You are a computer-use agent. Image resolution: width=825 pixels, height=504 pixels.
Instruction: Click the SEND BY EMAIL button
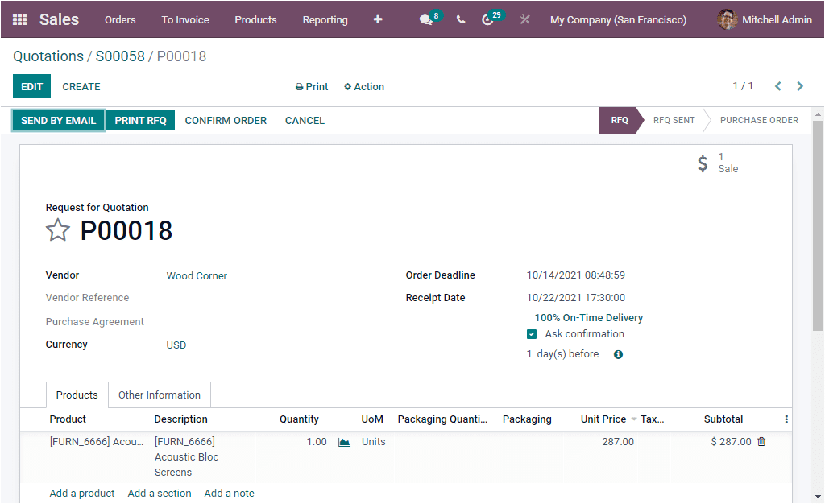(x=58, y=120)
